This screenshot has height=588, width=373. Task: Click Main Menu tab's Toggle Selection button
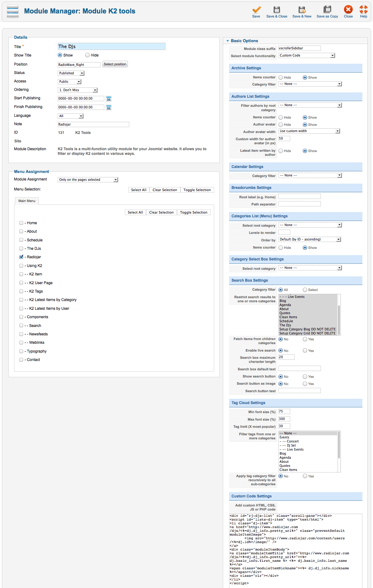click(194, 212)
